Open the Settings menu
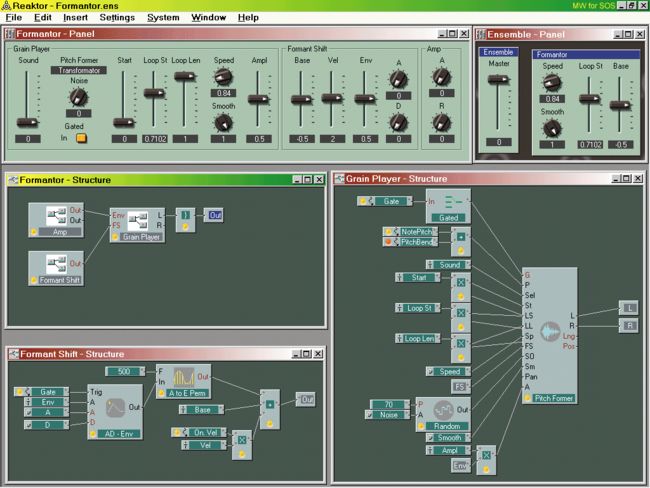This screenshot has width=650, height=488. click(117, 17)
